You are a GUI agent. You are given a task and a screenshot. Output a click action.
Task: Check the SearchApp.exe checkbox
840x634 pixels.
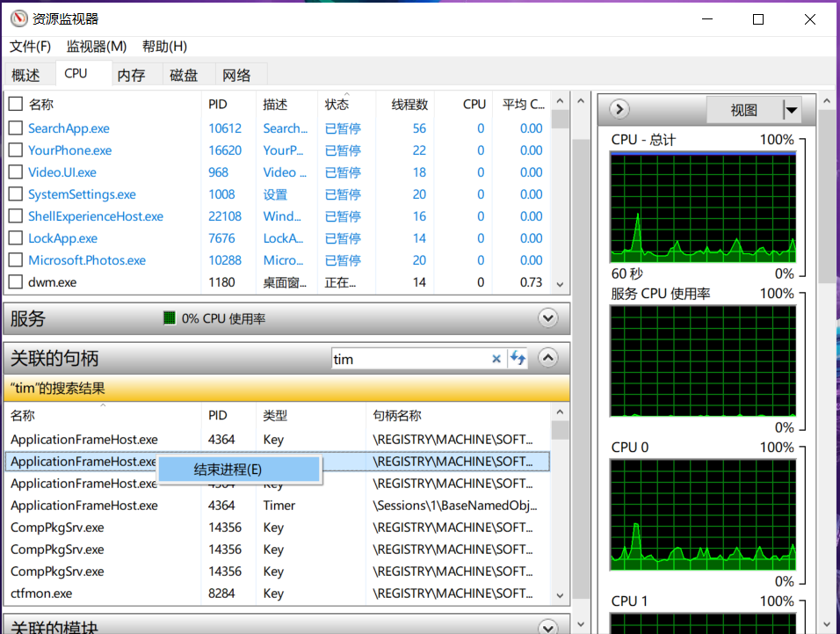click(16, 128)
